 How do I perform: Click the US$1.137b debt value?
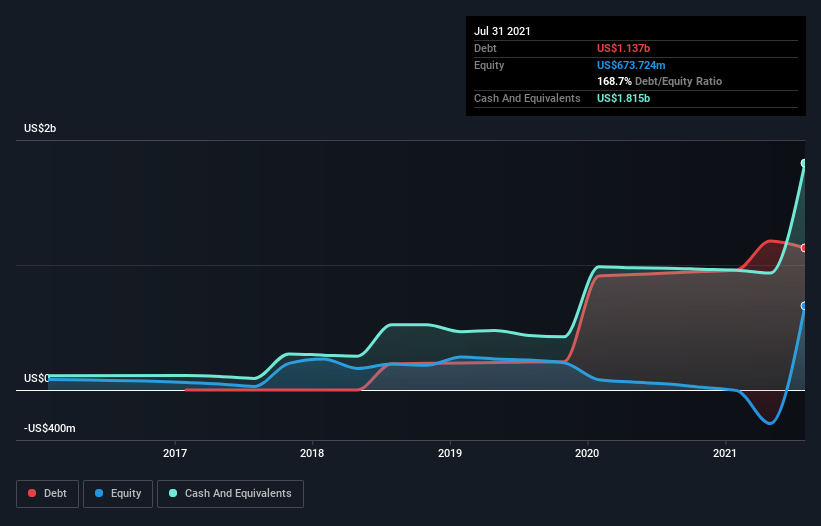[624, 48]
